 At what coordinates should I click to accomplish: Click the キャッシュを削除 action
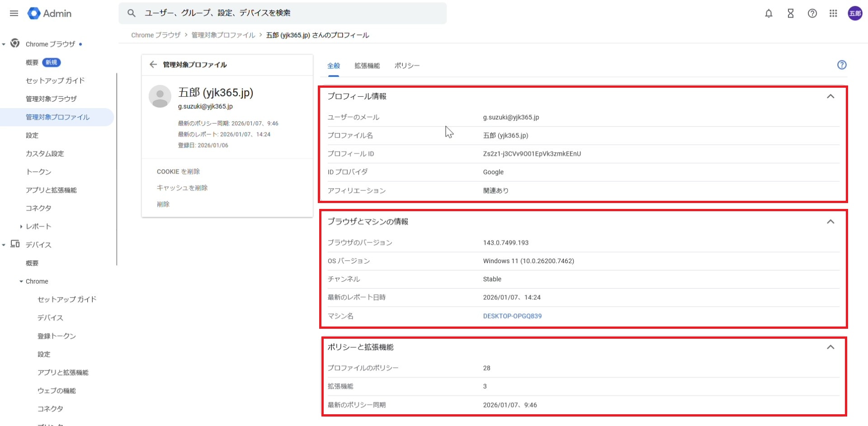tap(182, 188)
